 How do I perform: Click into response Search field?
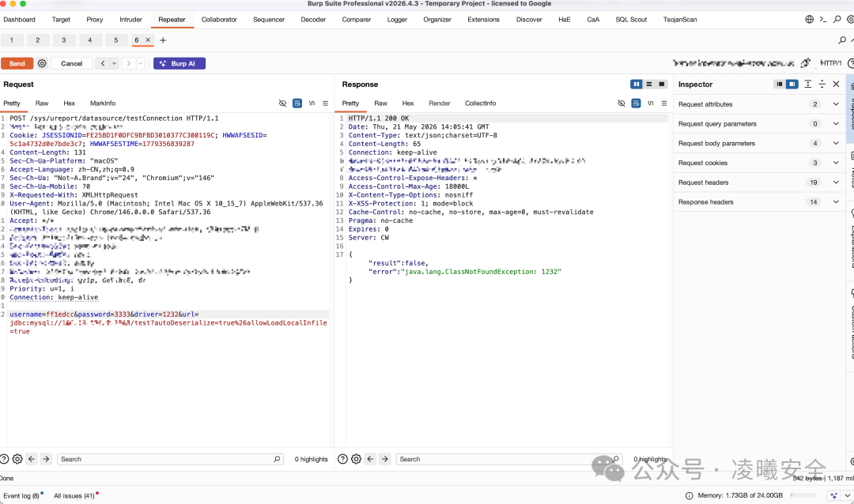[508, 459]
